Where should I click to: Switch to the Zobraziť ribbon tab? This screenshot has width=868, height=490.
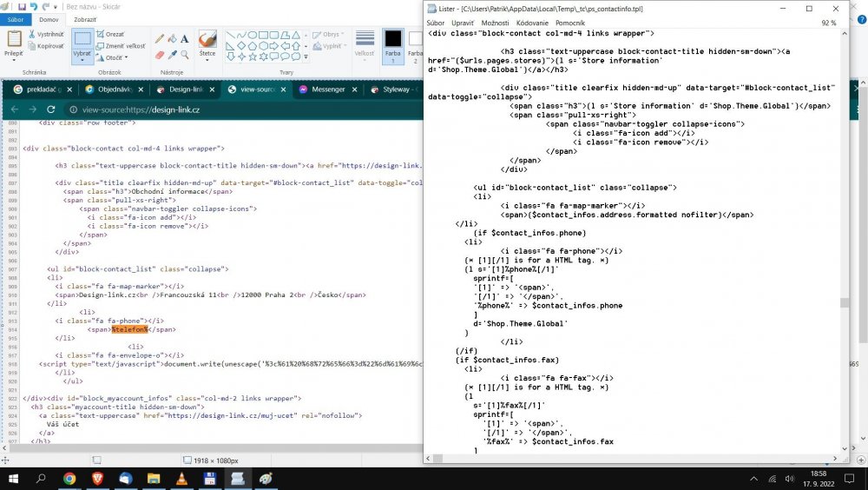(85, 19)
